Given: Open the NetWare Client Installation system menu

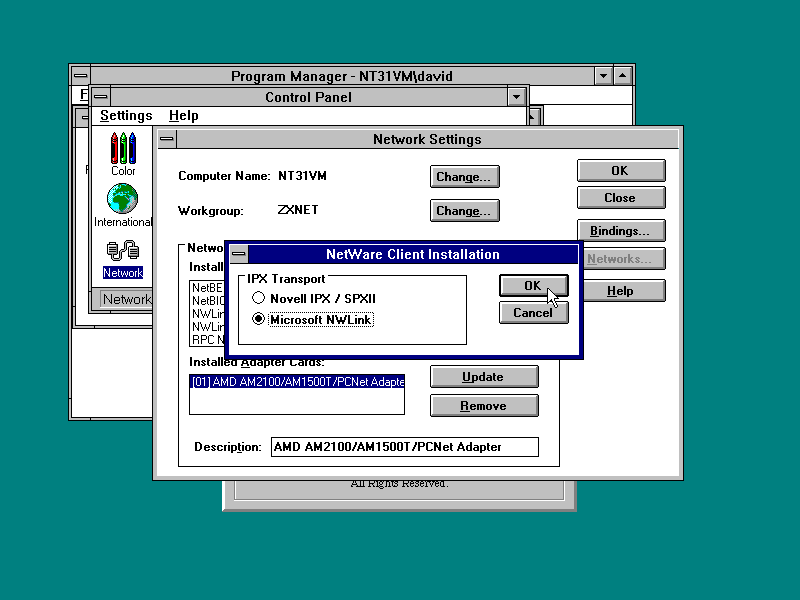Looking at the screenshot, I should [x=239, y=254].
